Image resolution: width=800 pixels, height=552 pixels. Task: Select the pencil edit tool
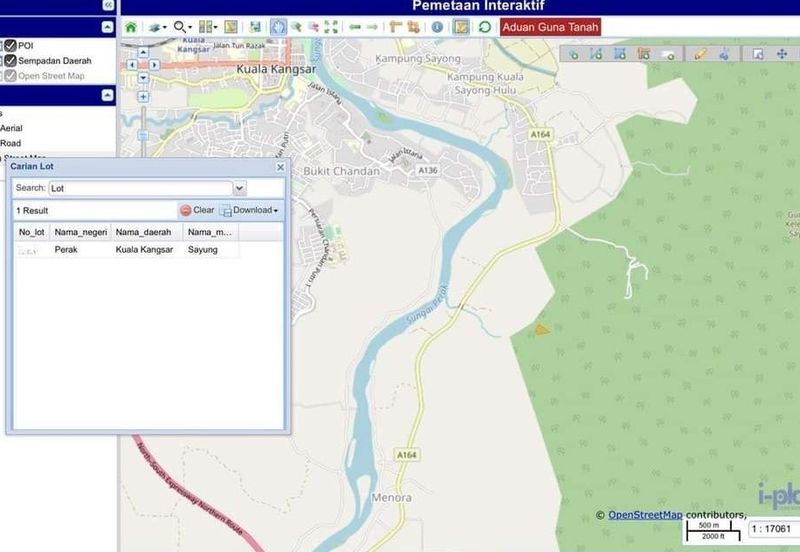point(700,54)
